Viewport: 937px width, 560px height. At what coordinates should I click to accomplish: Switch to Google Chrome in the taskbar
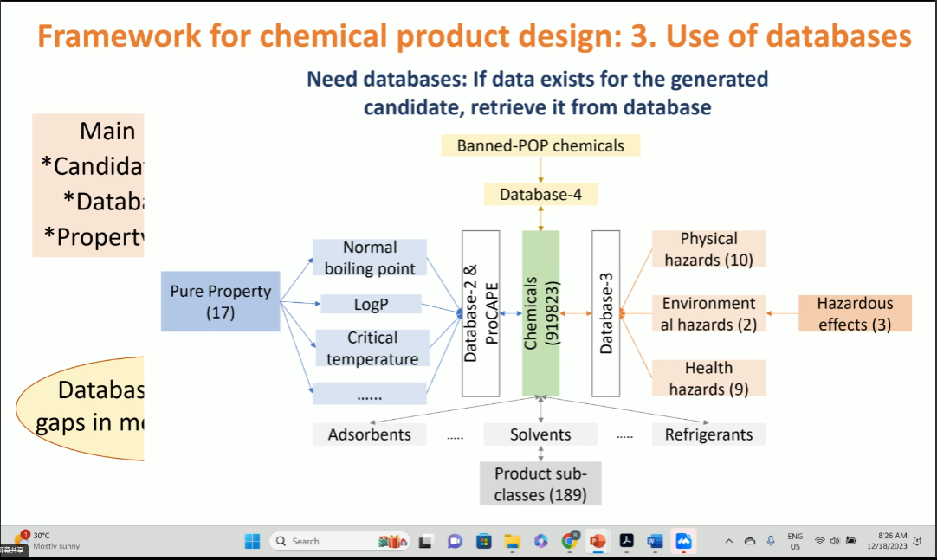[569, 542]
